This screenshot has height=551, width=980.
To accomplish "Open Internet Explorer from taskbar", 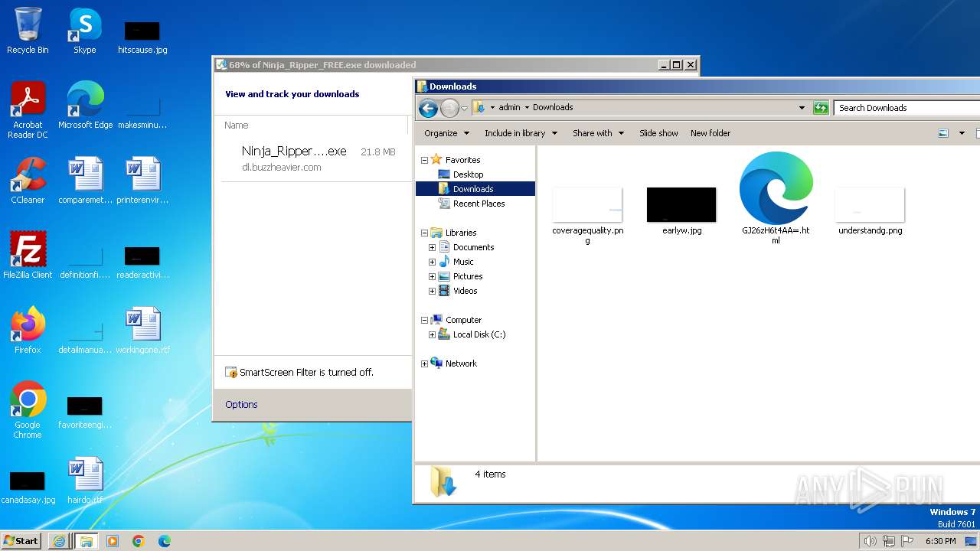I will tap(59, 541).
